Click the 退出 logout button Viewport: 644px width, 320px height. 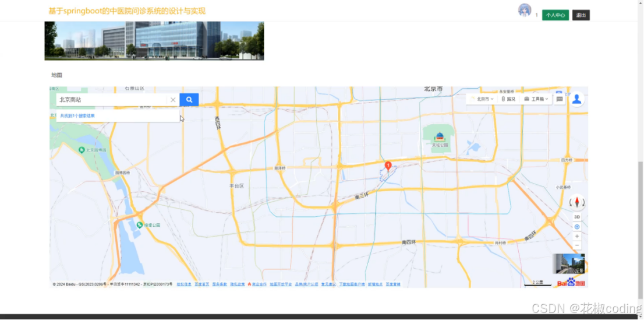[581, 15]
